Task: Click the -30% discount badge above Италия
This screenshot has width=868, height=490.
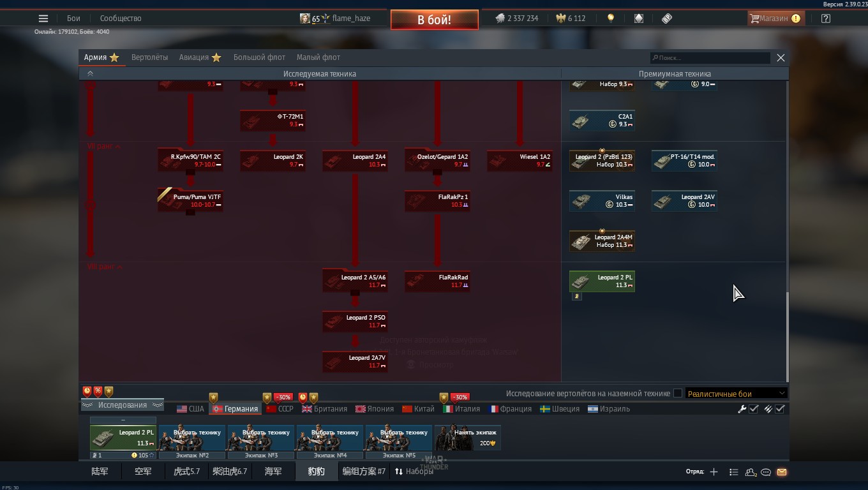Action: [460, 397]
